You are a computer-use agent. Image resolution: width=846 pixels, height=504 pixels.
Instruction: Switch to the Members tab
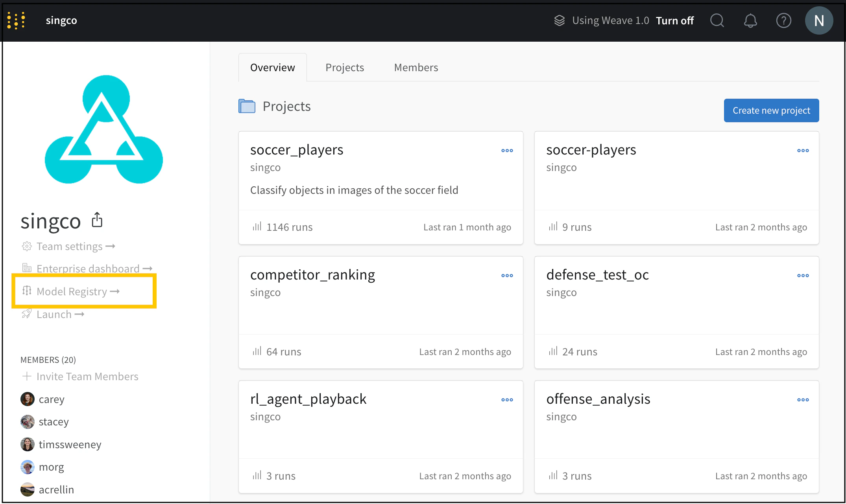416,68
